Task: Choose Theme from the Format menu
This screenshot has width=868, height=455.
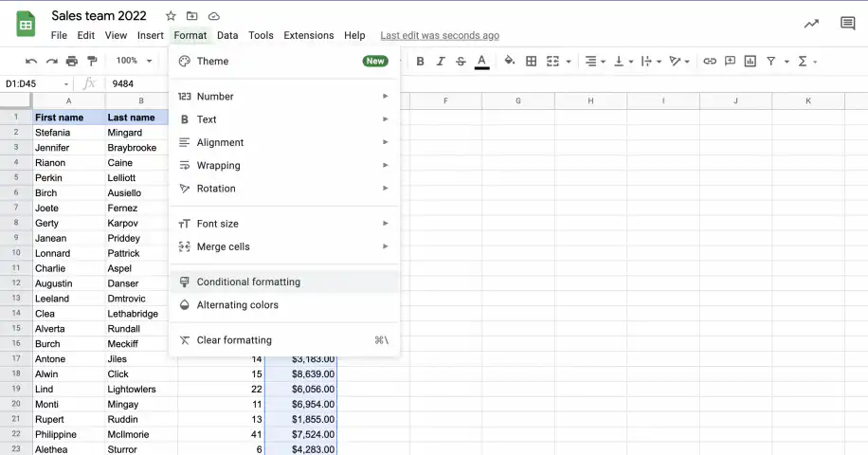Action: [284, 62]
